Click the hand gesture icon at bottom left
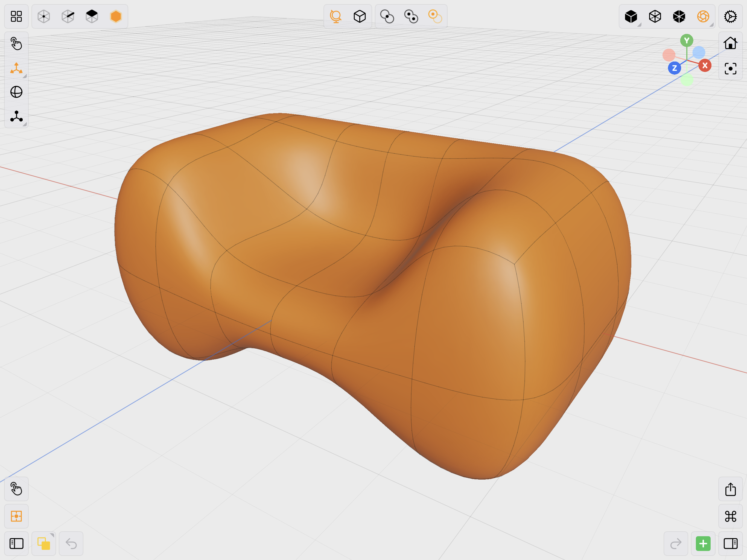Image resolution: width=747 pixels, height=560 pixels. click(x=16, y=489)
